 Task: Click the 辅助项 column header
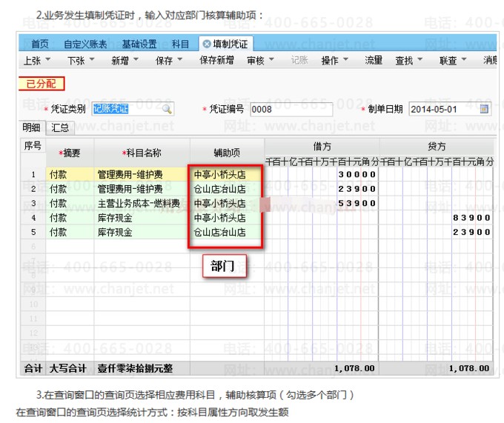point(227,153)
